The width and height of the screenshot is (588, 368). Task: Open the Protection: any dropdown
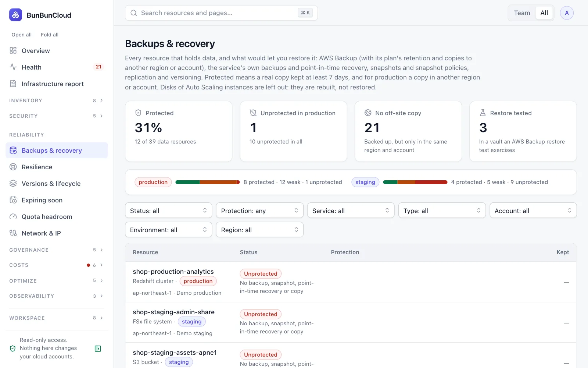[260, 210]
